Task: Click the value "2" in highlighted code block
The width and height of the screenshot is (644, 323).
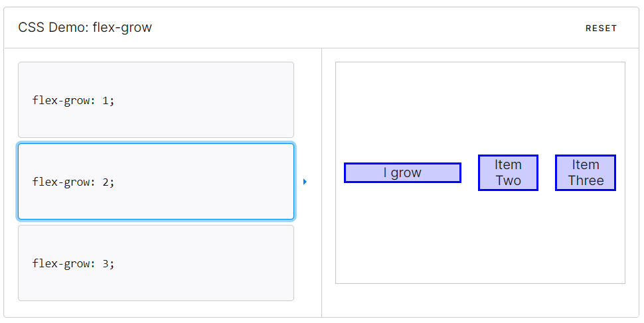Action: coord(105,182)
